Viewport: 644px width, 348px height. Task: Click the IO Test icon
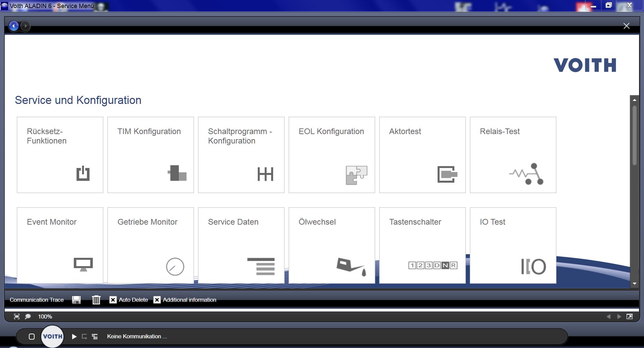click(x=534, y=267)
